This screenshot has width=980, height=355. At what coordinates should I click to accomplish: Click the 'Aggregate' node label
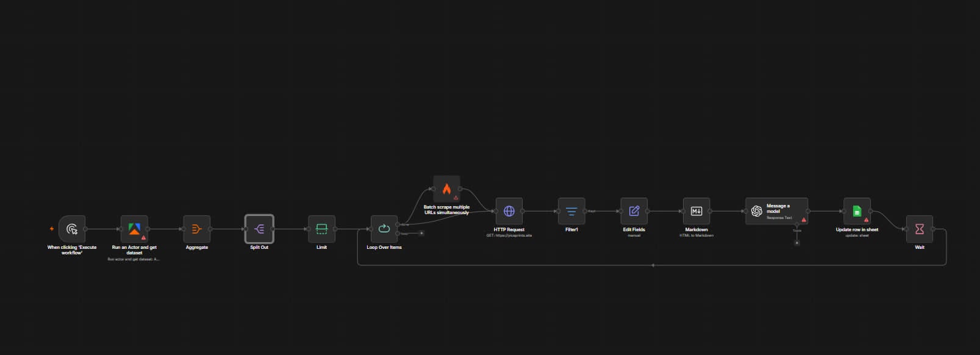[196, 247]
